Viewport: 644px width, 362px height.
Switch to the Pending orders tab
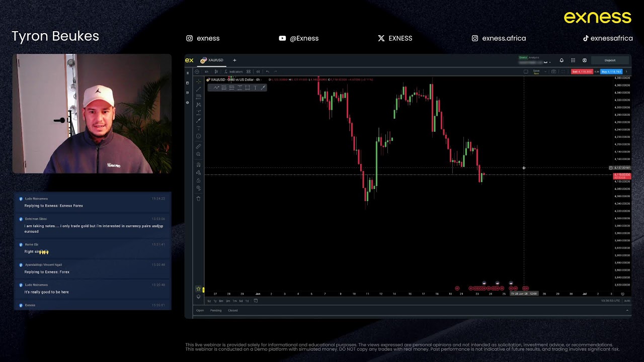coord(216,310)
